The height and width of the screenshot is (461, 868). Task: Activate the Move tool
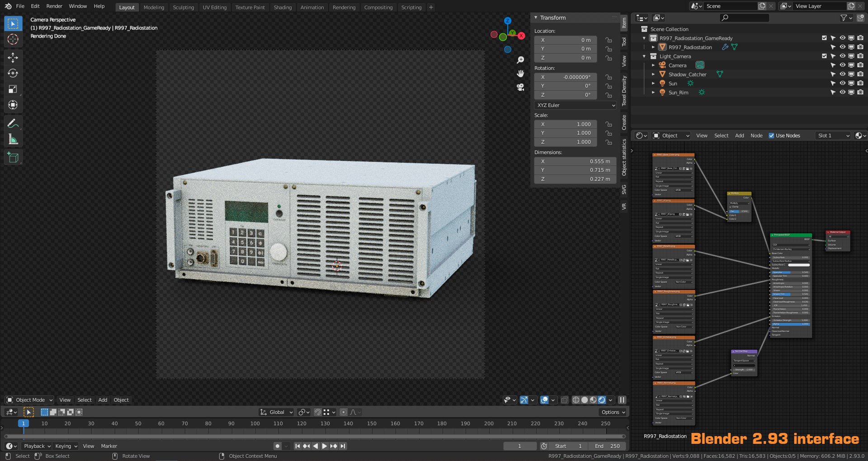[13, 57]
